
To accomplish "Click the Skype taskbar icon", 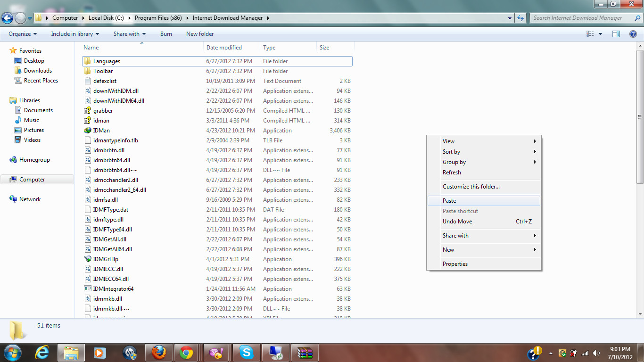I will pyautogui.click(x=246, y=353).
